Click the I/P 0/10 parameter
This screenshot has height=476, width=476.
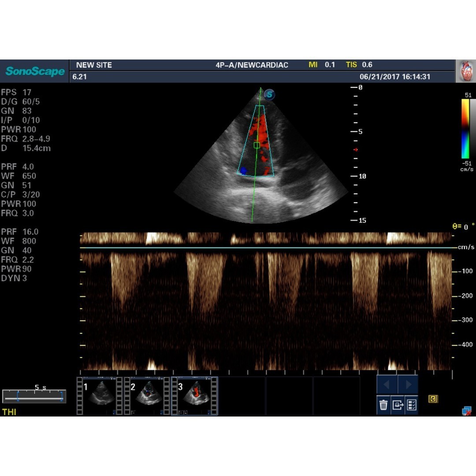coord(20,120)
